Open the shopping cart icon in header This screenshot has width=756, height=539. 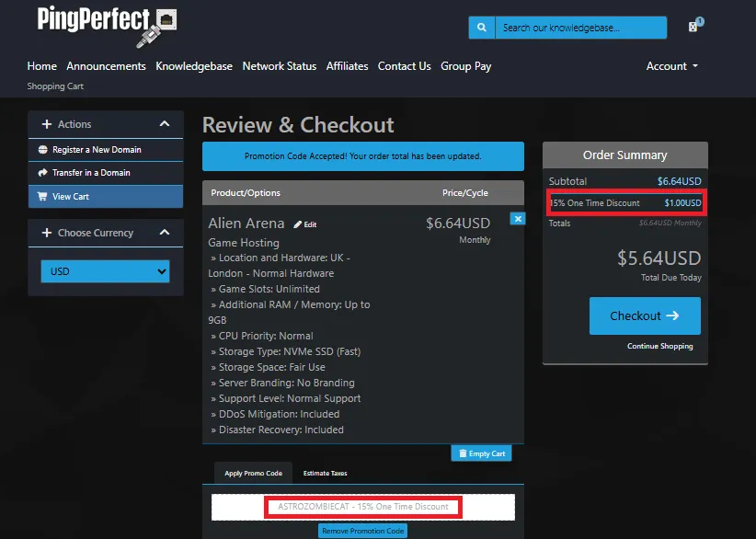tap(695, 25)
